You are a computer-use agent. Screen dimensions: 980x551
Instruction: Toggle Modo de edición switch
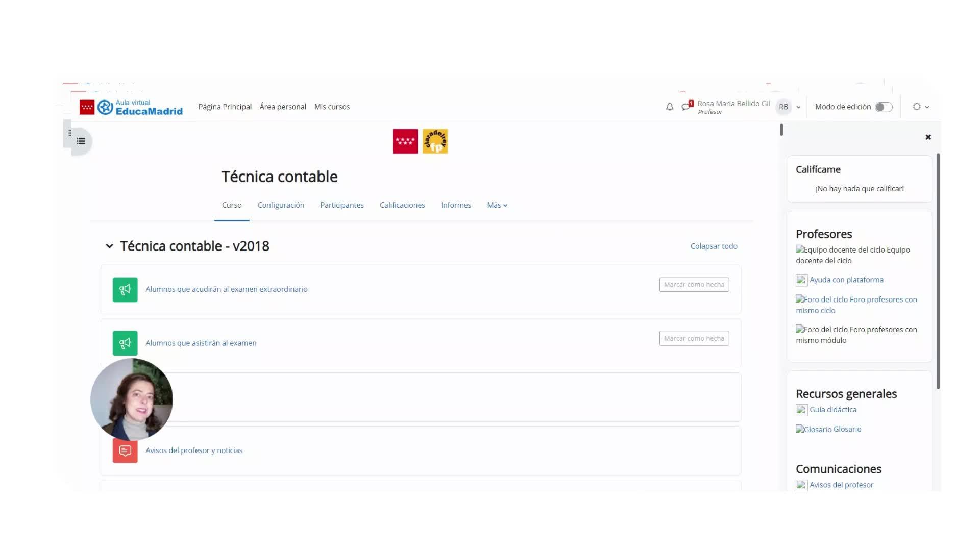[x=884, y=107]
